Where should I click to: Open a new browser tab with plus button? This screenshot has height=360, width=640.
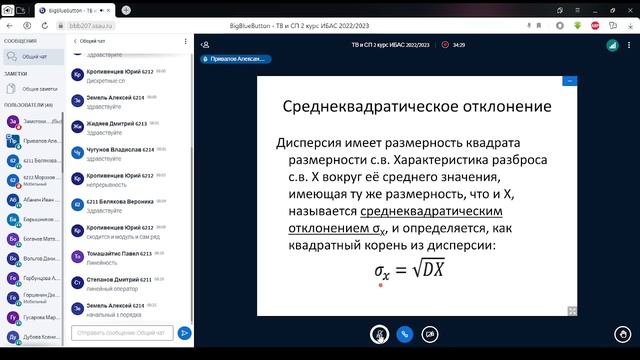(x=126, y=10)
